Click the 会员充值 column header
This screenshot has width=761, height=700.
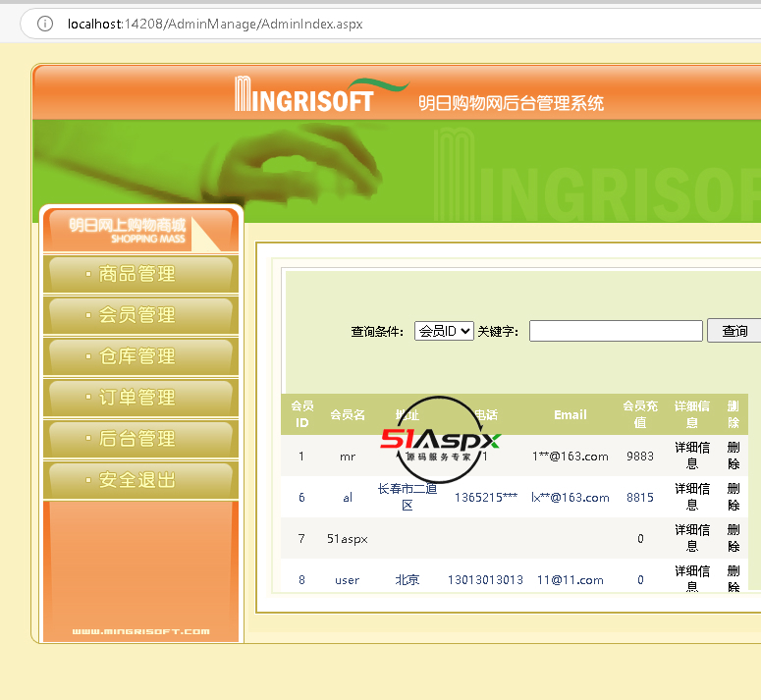coord(640,414)
